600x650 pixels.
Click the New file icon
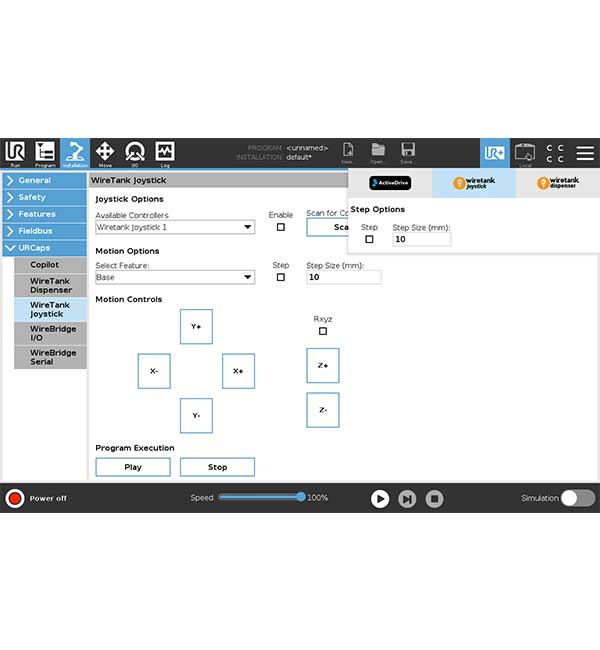pyautogui.click(x=347, y=152)
